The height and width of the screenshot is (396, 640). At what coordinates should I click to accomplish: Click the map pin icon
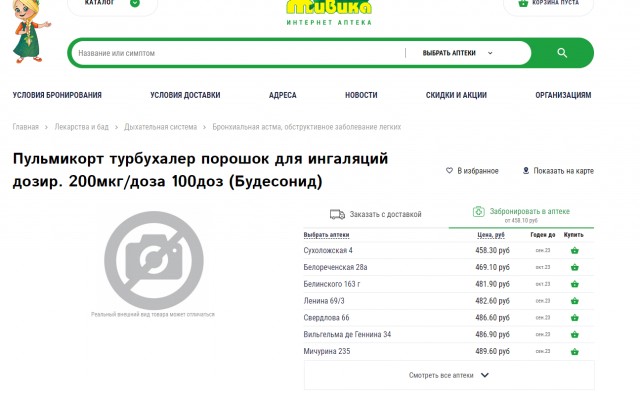[526, 171]
